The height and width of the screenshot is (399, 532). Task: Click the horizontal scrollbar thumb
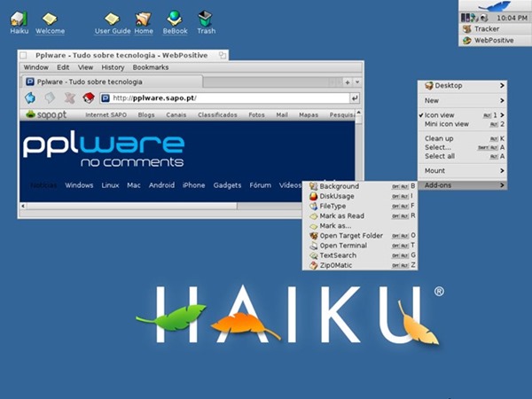[x=132, y=206]
